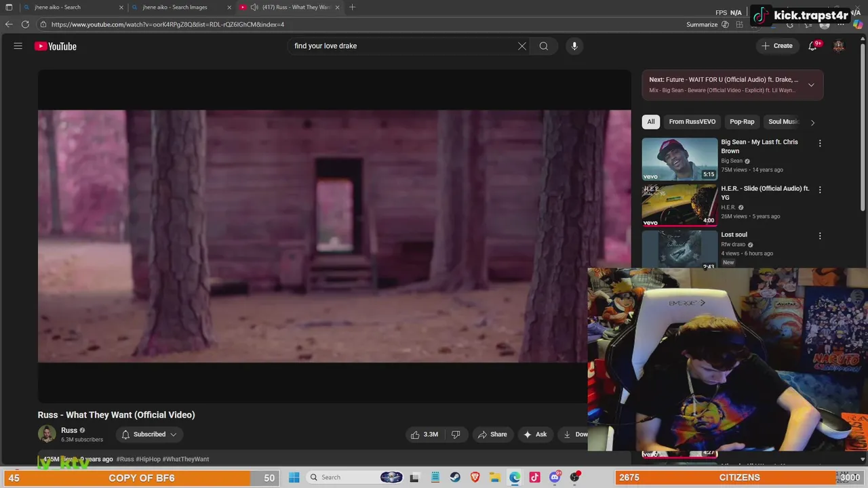Open split screen browser icon

739,24
